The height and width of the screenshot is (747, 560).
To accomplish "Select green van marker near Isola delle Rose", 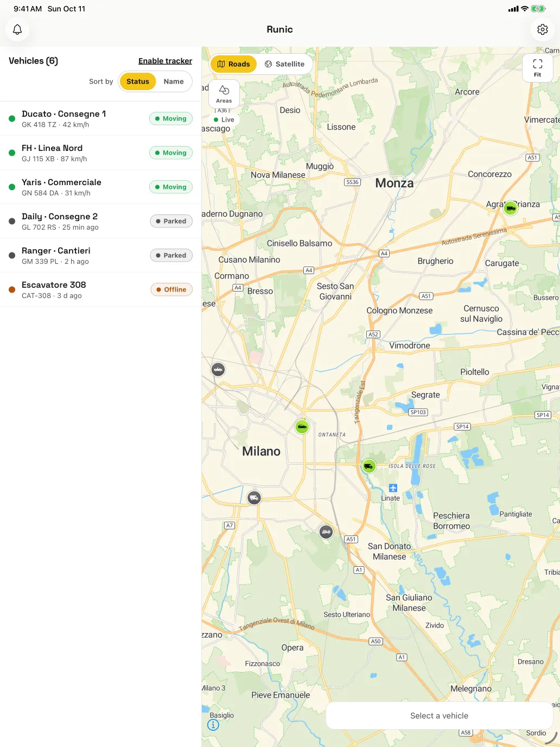I will click(x=369, y=466).
